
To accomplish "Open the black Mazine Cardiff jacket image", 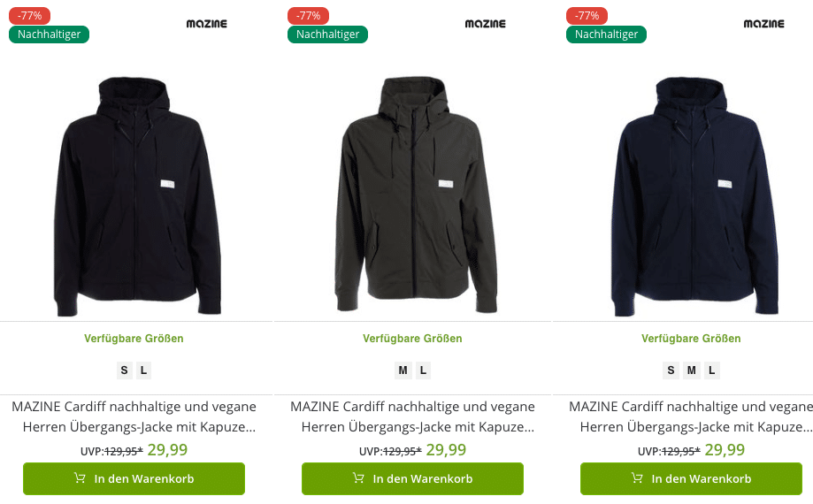I will (x=137, y=196).
